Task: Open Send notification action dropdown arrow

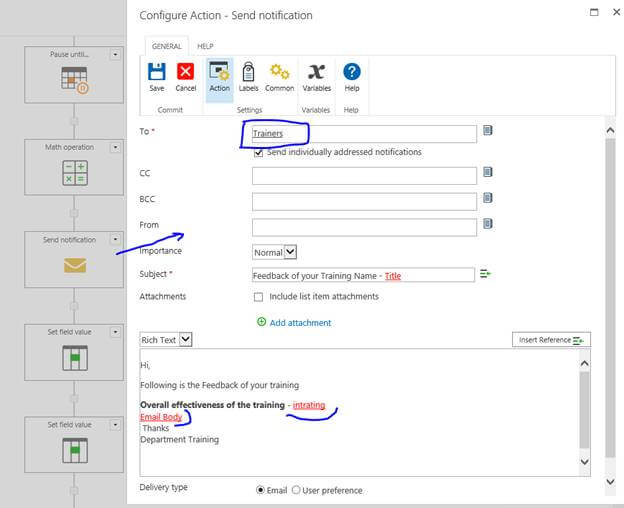Action: pos(115,239)
